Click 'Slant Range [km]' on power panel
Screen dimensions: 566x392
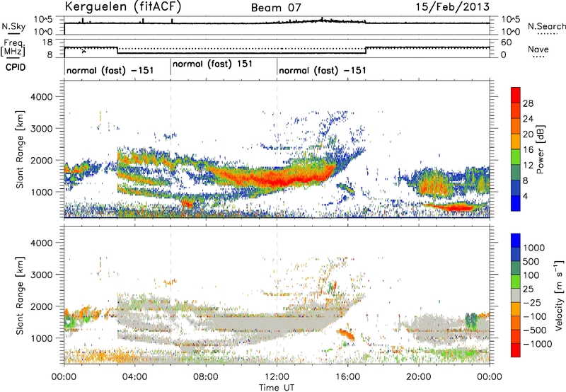click(x=20, y=149)
